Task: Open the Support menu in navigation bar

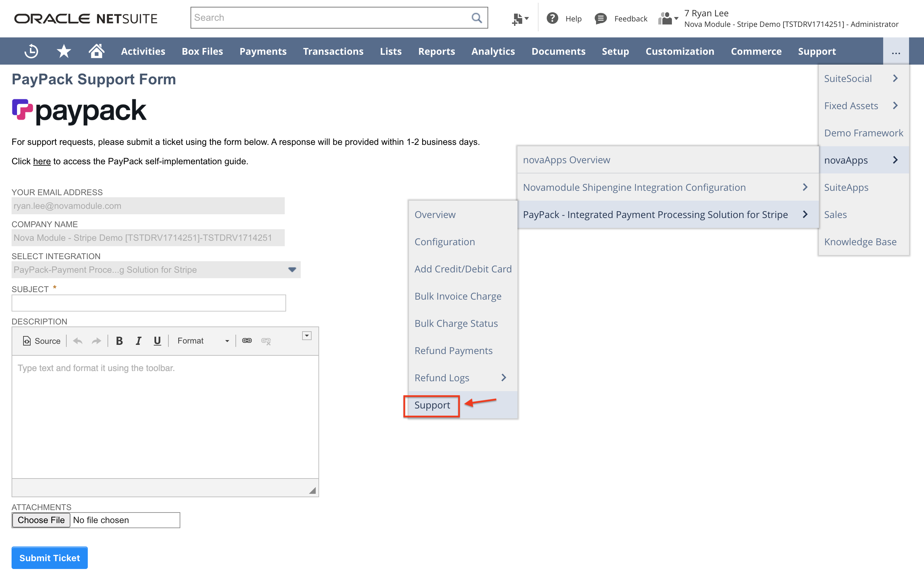Action: 816,51
